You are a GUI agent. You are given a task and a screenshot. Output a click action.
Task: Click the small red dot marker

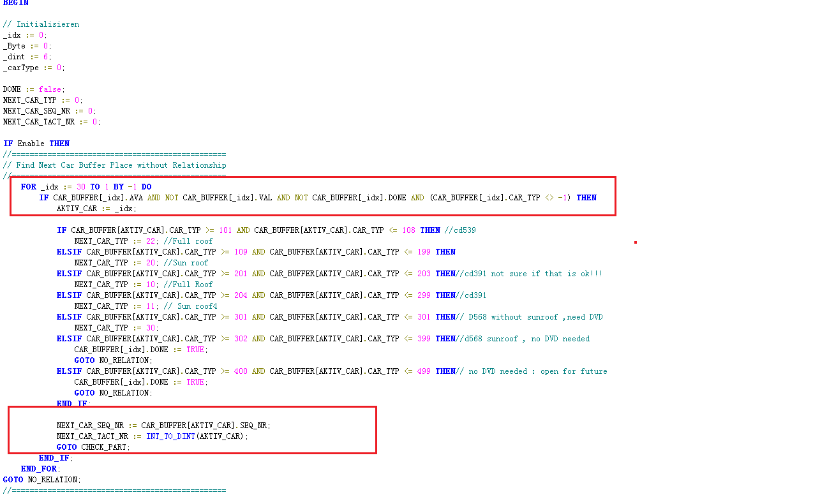click(636, 242)
